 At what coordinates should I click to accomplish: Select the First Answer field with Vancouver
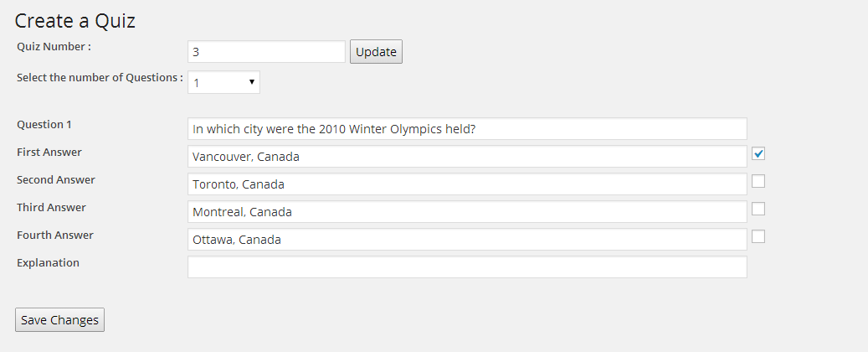click(x=466, y=157)
